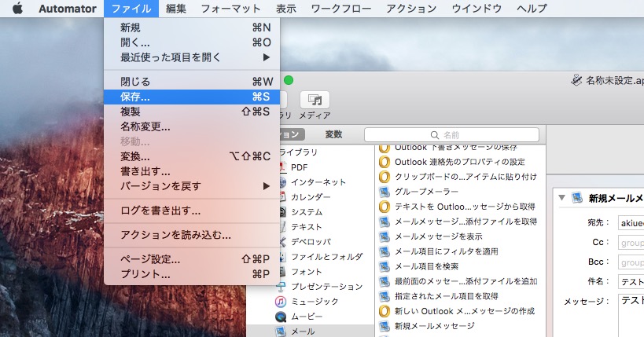644x337 pixels.
Task: Select 新規メールメッセージ action text
Action: [435, 326]
